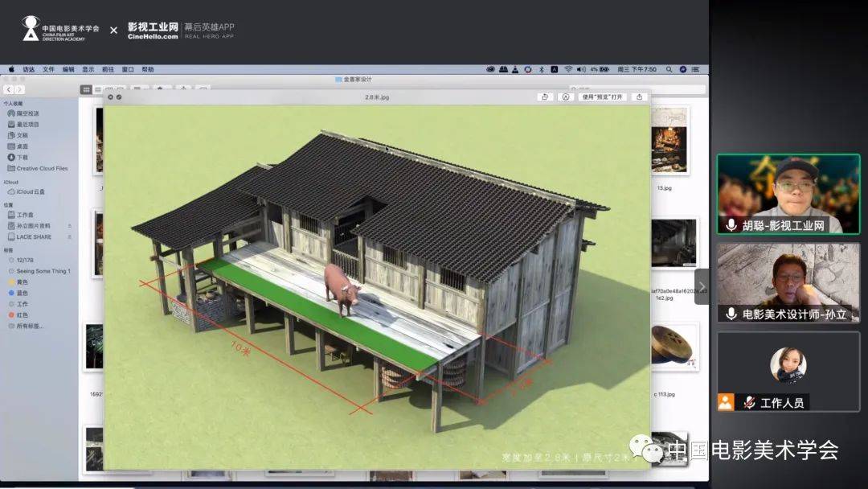Image resolution: width=868 pixels, height=489 pixels.
Task: Open 所有标签… in sidebar
Action: point(26,326)
